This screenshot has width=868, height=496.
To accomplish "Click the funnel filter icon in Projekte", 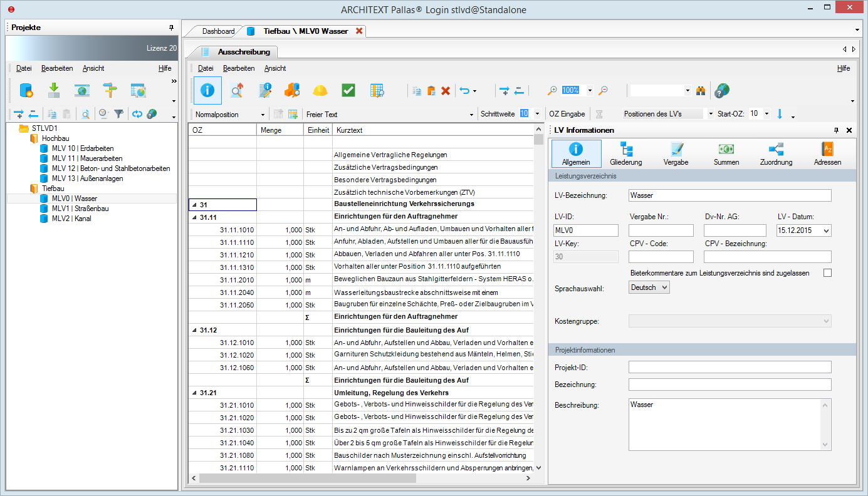I will tap(118, 114).
